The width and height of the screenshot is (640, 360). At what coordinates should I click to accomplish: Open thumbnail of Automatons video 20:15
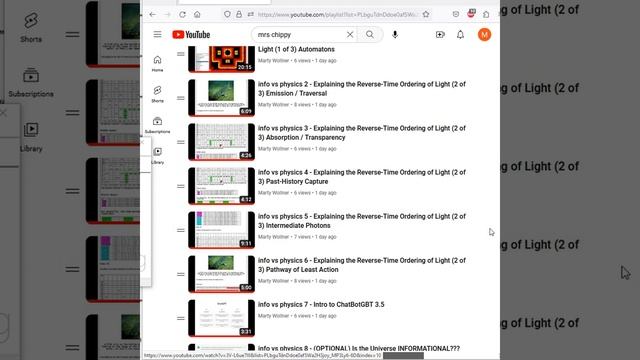(x=222, y=59)
